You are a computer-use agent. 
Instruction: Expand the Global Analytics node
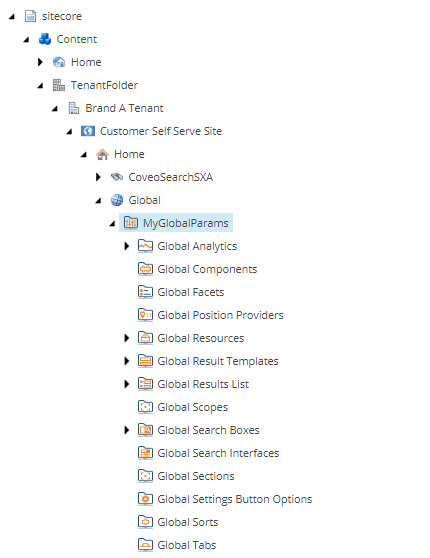[x=126, y=246]
